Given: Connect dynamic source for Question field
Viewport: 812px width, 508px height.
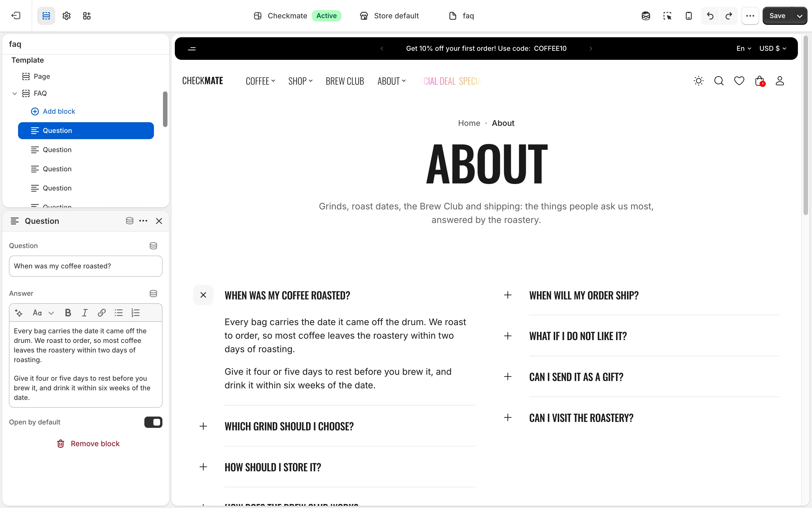Looking at the screenshot, I should 153,246.
